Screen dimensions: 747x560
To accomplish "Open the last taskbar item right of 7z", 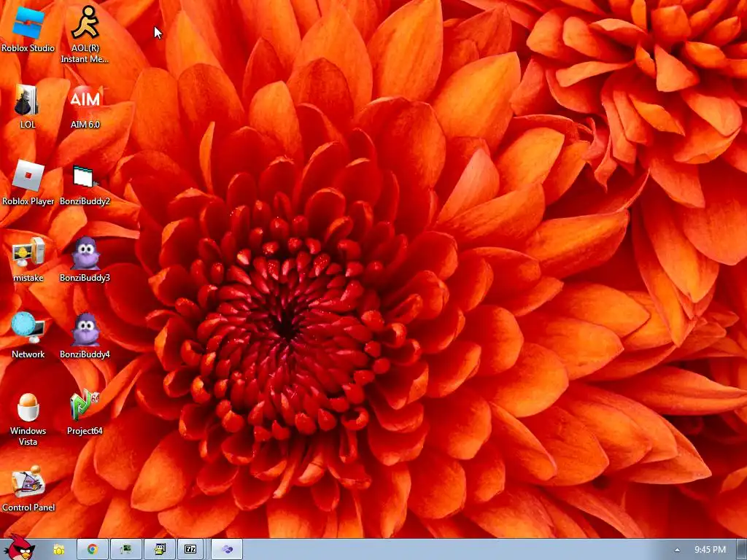I will (x=227, y=550).
